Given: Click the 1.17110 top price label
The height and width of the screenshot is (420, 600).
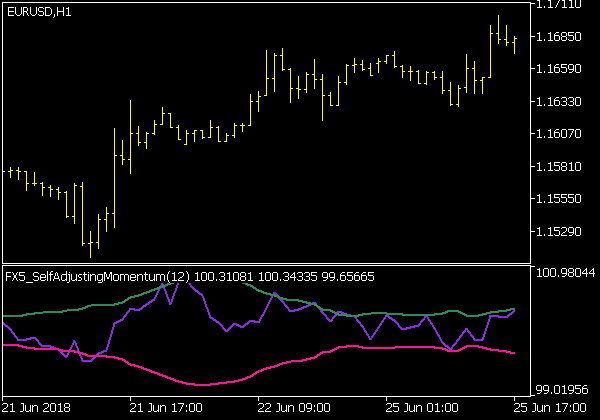Looking at the screenshot, I should pos(559,5).
